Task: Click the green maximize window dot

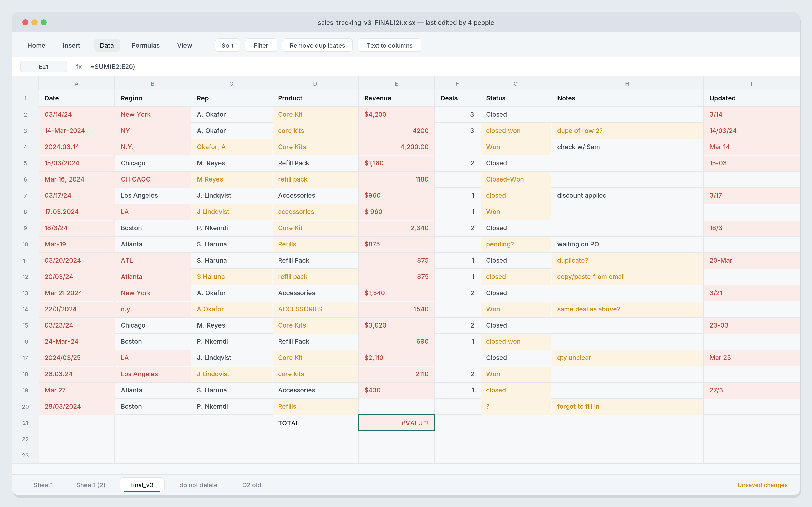Action: pos(44,22)
